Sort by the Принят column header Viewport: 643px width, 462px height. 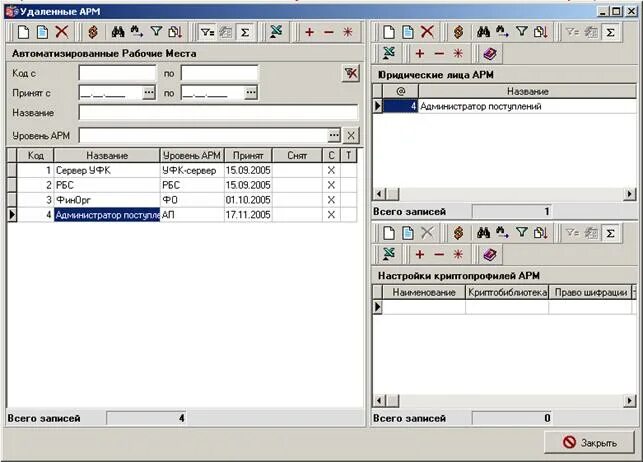coord(248,155)
